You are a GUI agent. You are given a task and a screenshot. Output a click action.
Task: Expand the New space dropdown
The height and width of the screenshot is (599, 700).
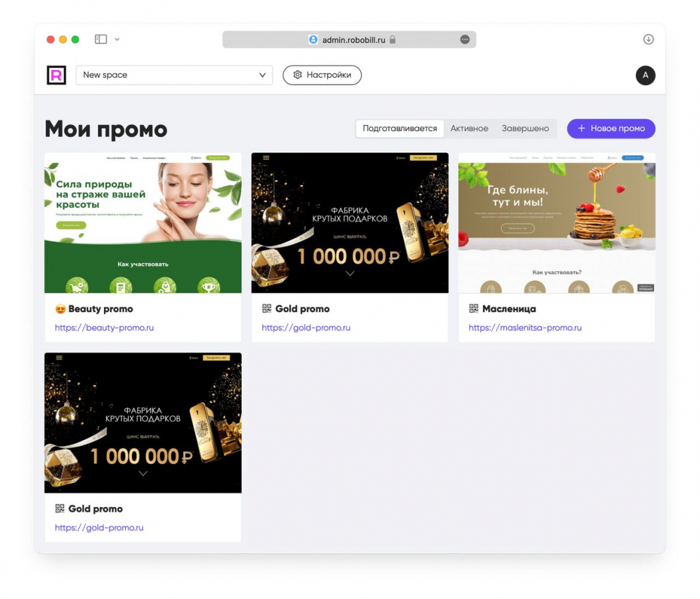174,75
